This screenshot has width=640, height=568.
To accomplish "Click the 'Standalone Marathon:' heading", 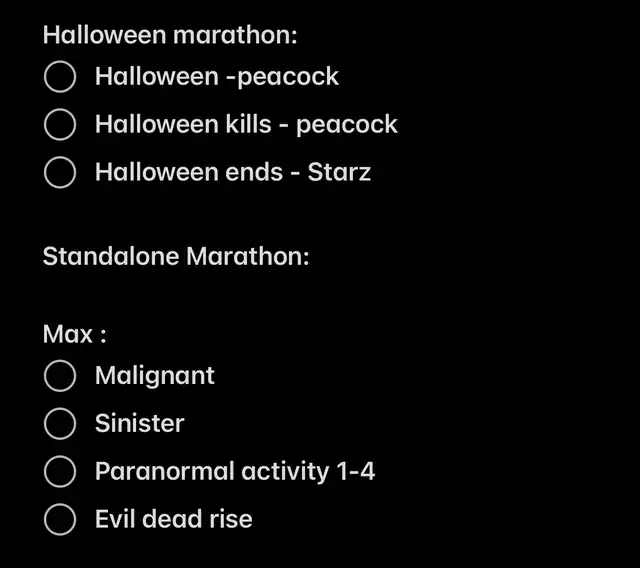I will tap(176, 256).
